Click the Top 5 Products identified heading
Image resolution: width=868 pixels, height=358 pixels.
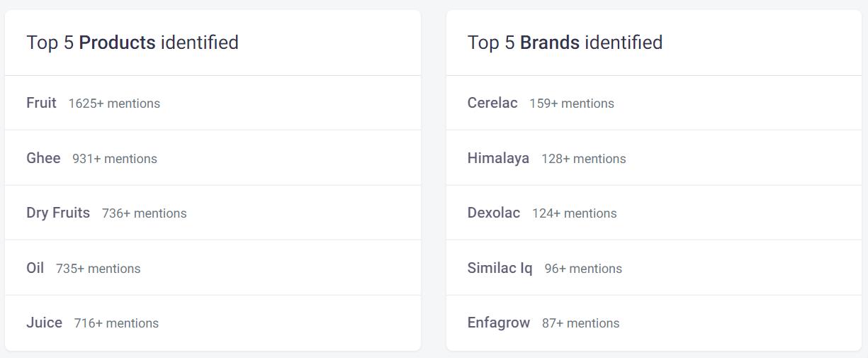click(x=133, y=43)
